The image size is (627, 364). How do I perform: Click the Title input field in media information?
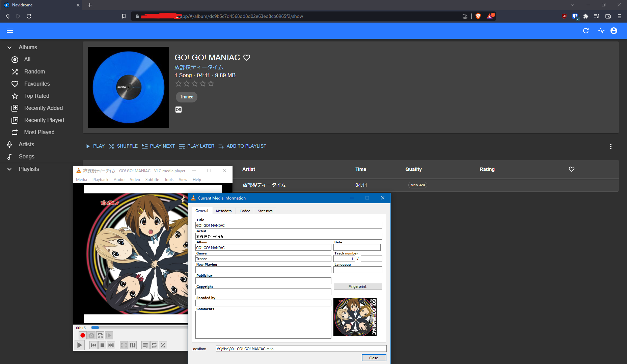(x=289, y=225)
